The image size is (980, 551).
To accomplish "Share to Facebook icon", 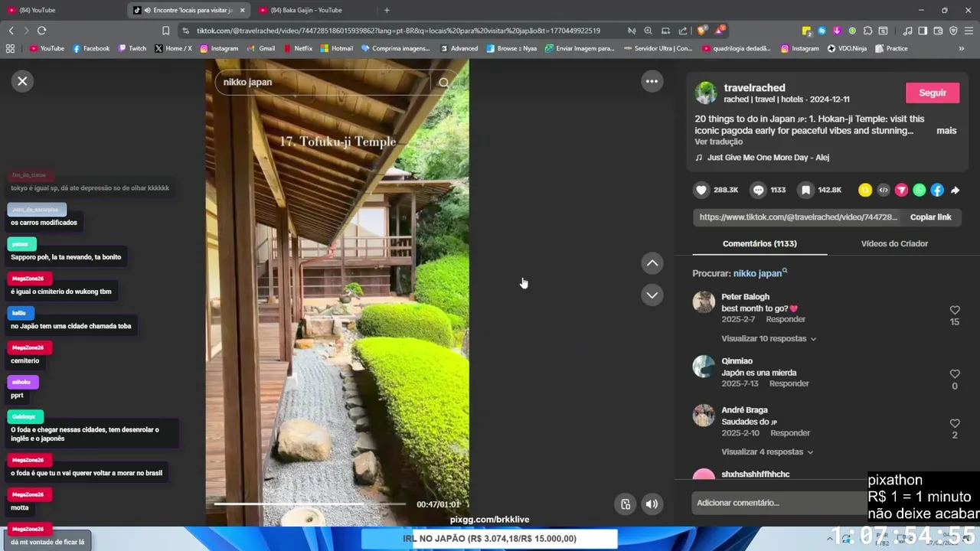I will 937,190.
